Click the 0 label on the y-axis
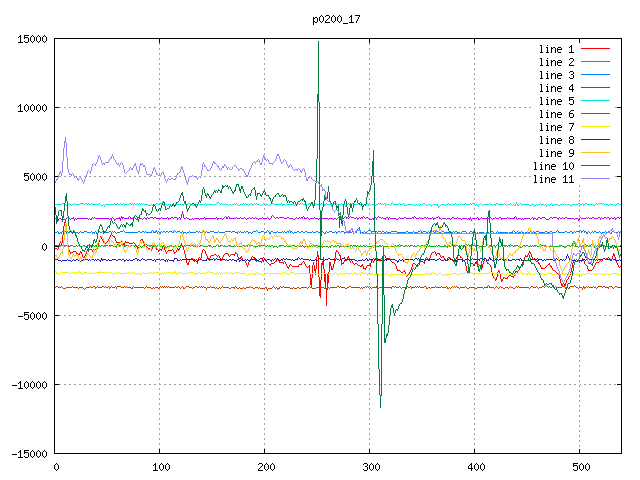Viewport: 640px width, 480px height. point(45,246)
